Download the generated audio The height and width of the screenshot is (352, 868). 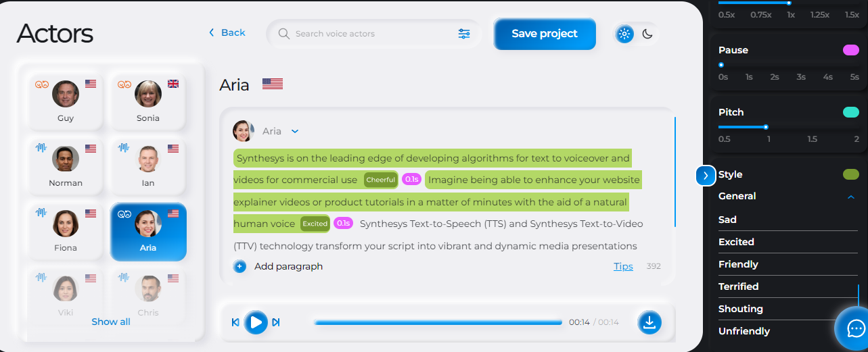pyautogui.click(x=649, y=322)
